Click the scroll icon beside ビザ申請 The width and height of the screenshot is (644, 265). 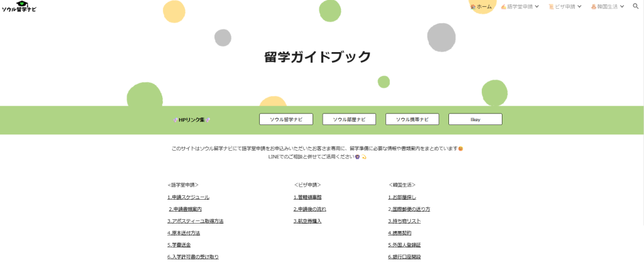tap(551, 6)
